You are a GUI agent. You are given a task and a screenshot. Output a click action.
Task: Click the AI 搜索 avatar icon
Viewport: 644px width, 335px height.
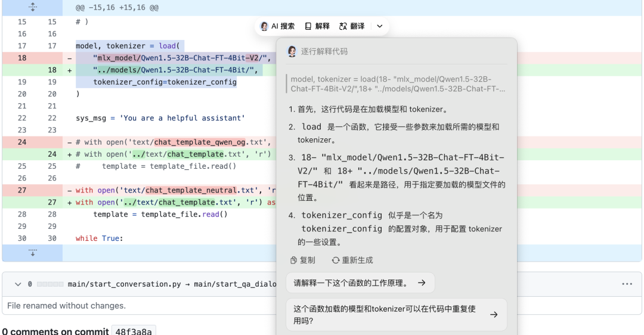(x=264, y=26)
